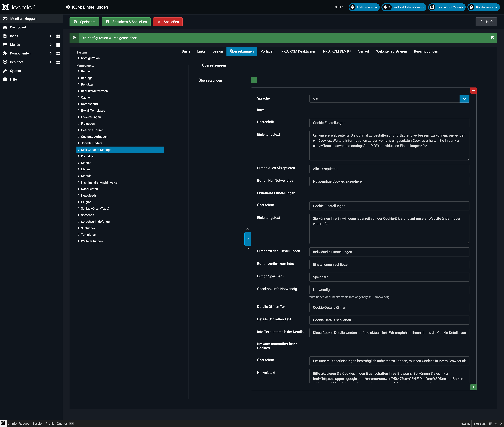504x427 pixels.
Task: Select Weiterleitungen in component list
Action: click(x=92, y=241)
